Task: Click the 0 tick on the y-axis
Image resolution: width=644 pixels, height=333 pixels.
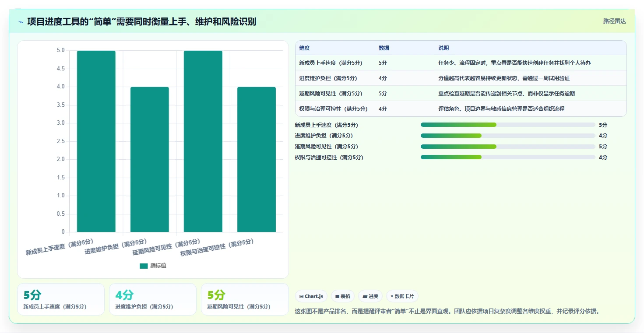Action: pos(63,232)
